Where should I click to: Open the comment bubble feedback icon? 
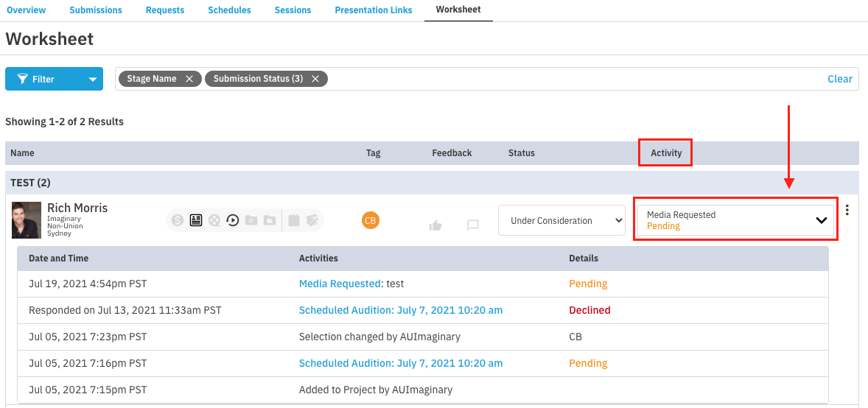[473, 225]
